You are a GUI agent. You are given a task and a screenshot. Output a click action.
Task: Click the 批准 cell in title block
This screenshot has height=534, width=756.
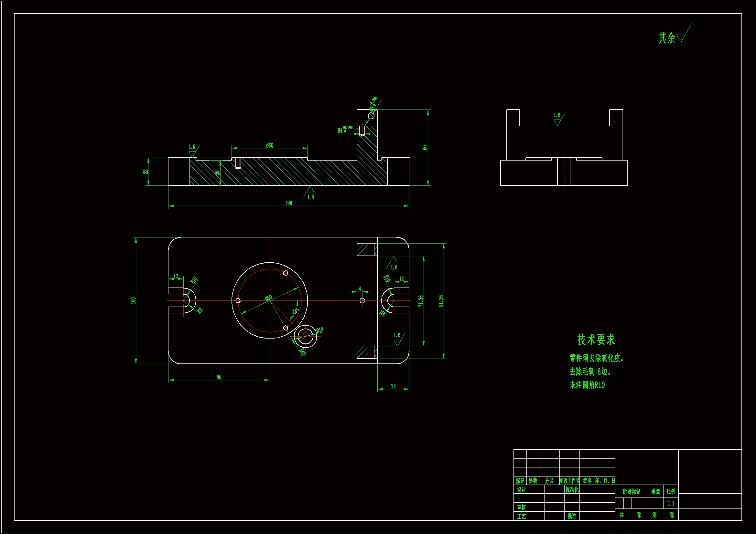572,516
